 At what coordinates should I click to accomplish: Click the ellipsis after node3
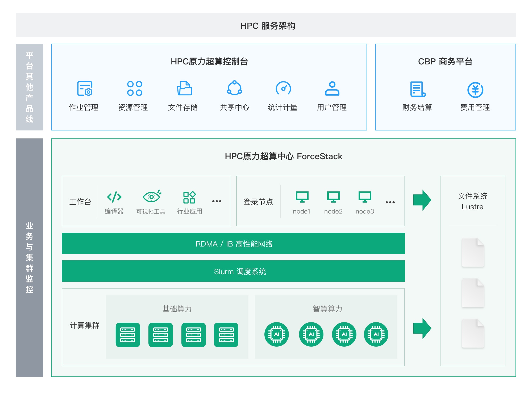(x=390, y=202)
